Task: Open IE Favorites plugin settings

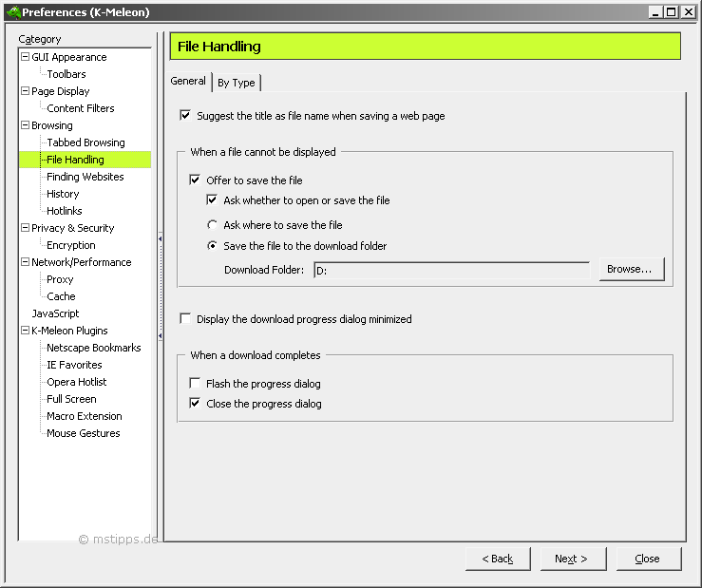Action: pos(74,365)
